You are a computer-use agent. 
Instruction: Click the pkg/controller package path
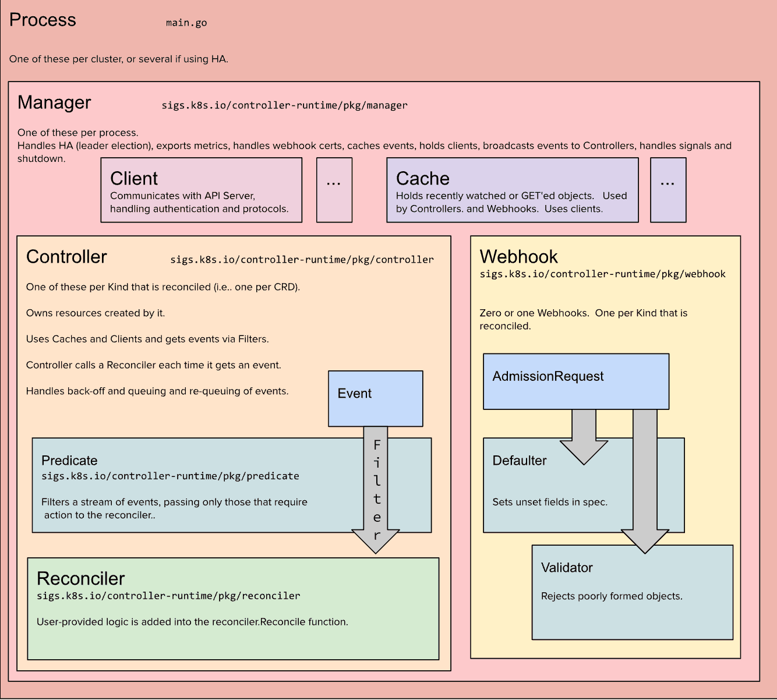coord(302,260)
